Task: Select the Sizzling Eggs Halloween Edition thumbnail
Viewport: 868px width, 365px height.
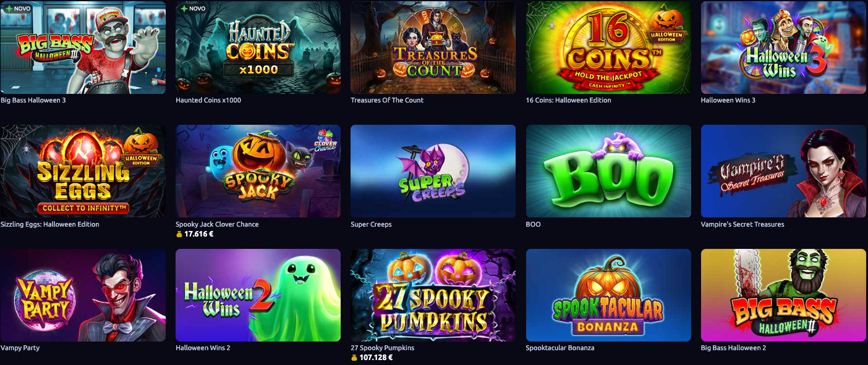Action: click(x=83, y=171)
